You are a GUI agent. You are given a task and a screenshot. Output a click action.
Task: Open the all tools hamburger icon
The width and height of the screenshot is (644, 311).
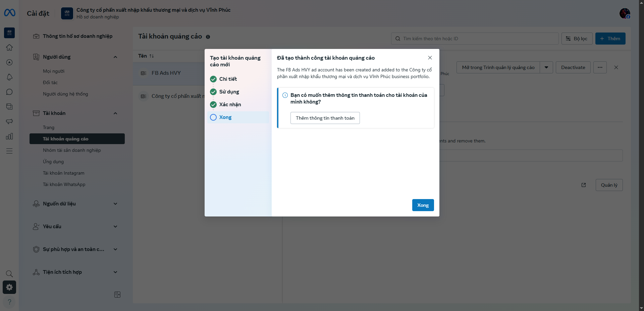[x=9, y=151]
